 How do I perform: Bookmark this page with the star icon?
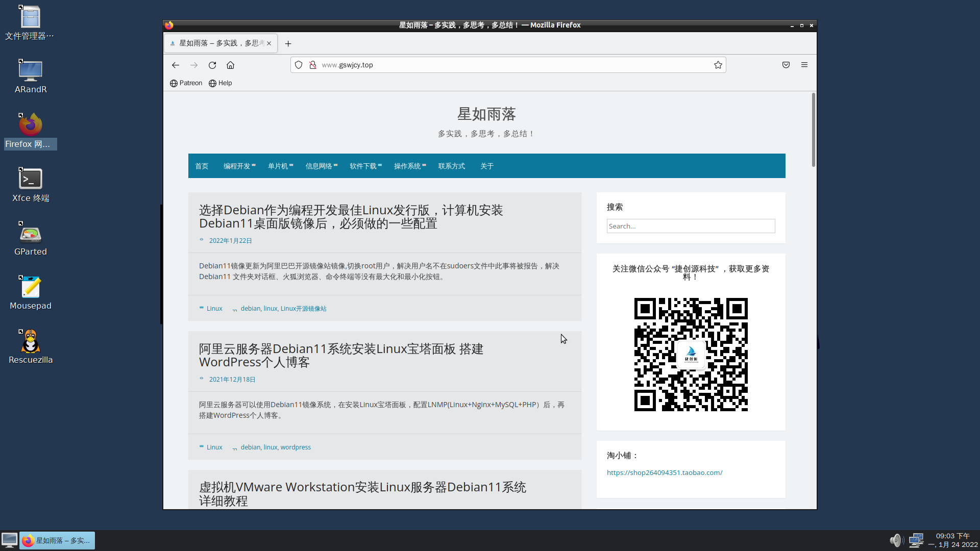[x=718, y=65]
